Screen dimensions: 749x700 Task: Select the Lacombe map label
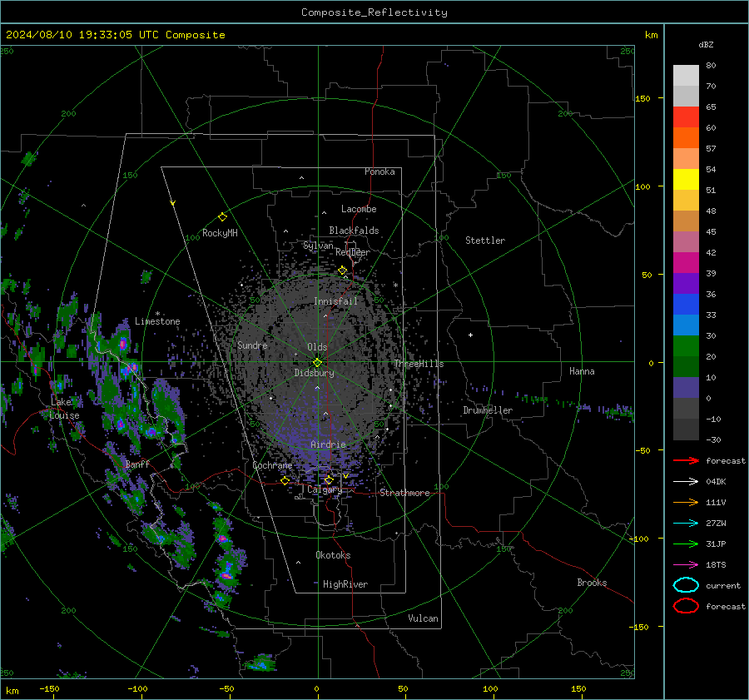(x=359, y=209)
